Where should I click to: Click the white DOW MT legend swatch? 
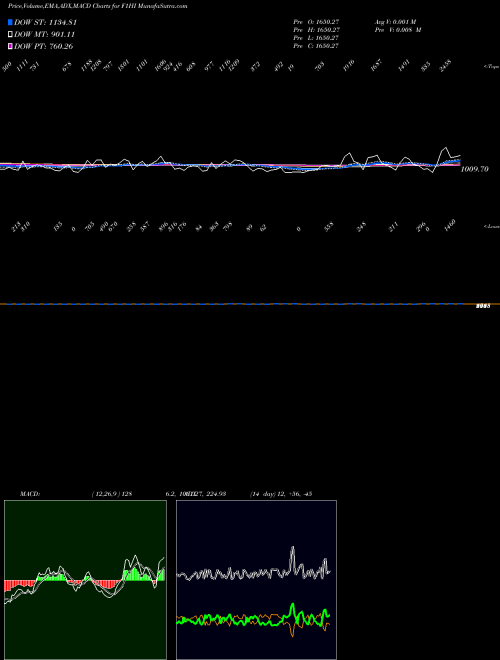tap(10, 35)
